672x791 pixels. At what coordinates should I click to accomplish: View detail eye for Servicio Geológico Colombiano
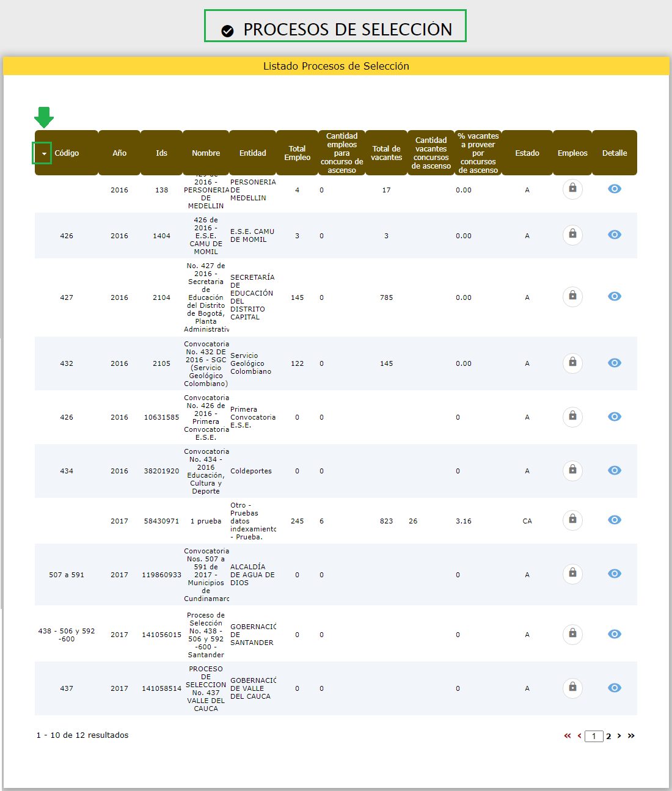pyautogui.click(x=615, y=363)
